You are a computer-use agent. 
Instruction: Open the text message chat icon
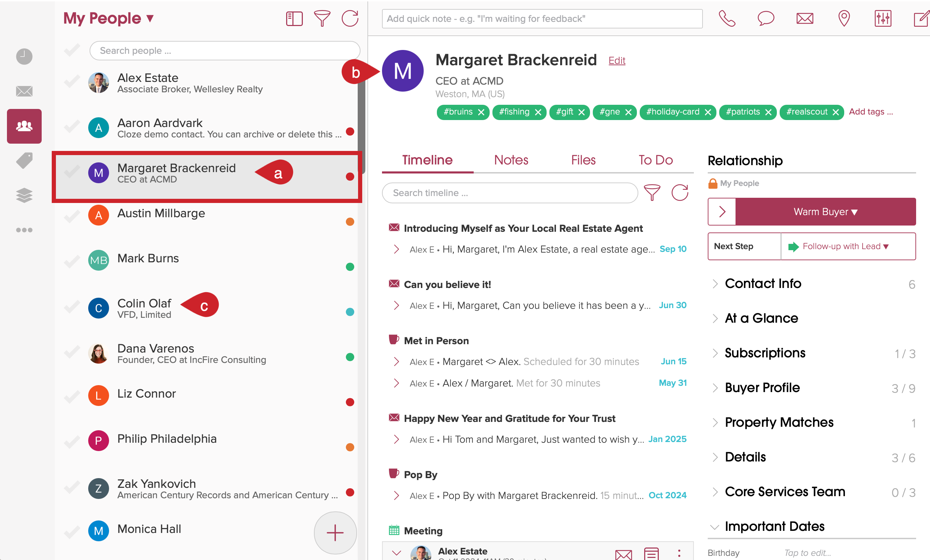pyautogui.click(x=765, y=18)
